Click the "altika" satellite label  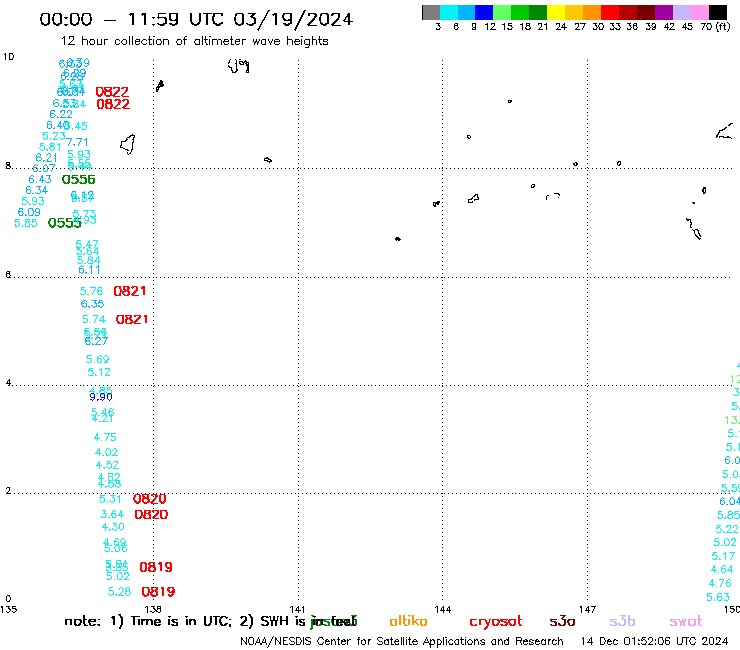pyautogui.click(x=408, y=621)
